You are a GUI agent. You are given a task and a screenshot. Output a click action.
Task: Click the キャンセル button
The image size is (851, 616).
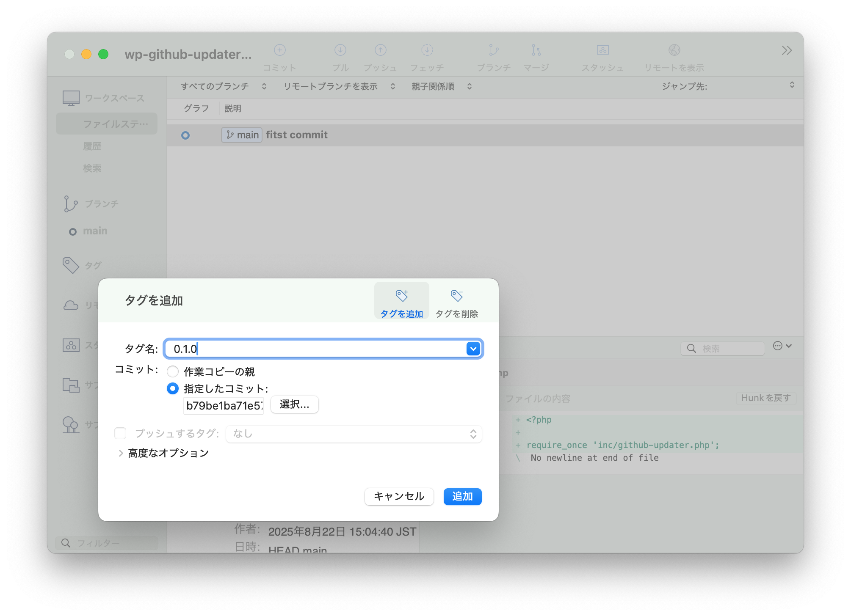[x=399, y=496]
